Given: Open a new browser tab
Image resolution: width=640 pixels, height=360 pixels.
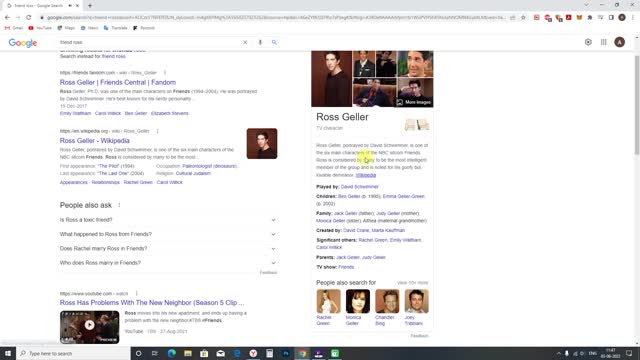Looking at the screenshot, I should [90, 6].
